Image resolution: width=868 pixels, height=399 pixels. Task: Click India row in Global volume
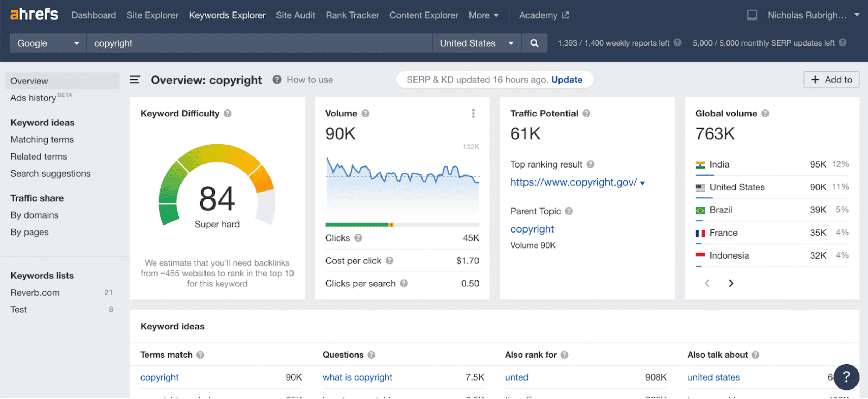[x=772, y=164]
